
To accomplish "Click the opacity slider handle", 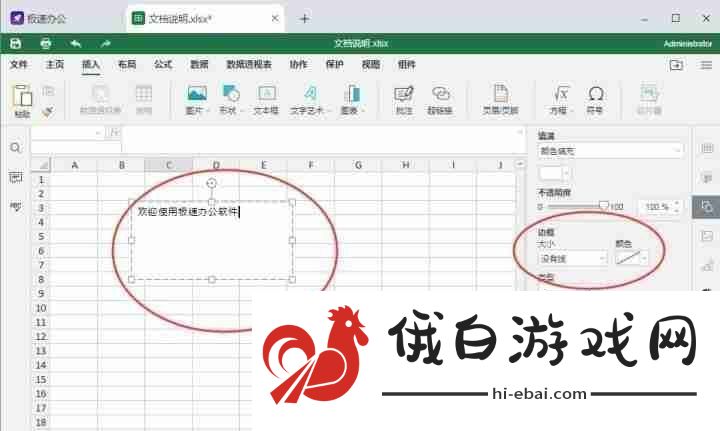I will click(x=604, y=206).
